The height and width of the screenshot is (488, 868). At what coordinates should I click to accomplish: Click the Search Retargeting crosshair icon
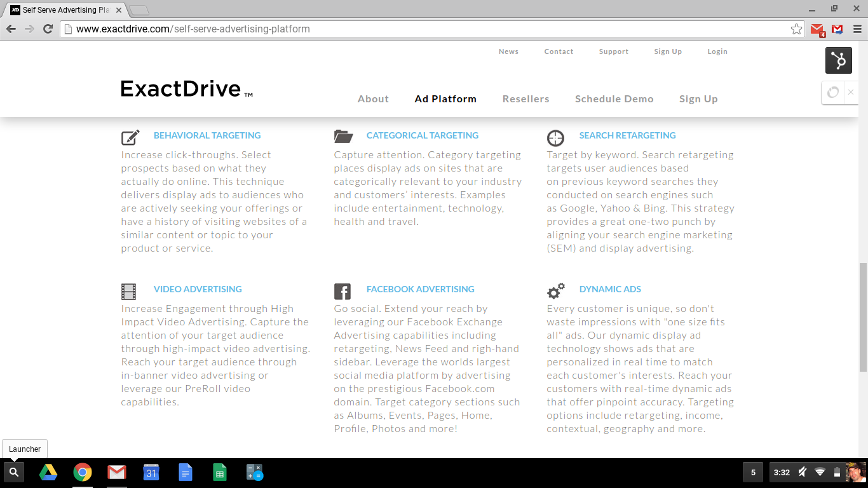coord(555,138)
